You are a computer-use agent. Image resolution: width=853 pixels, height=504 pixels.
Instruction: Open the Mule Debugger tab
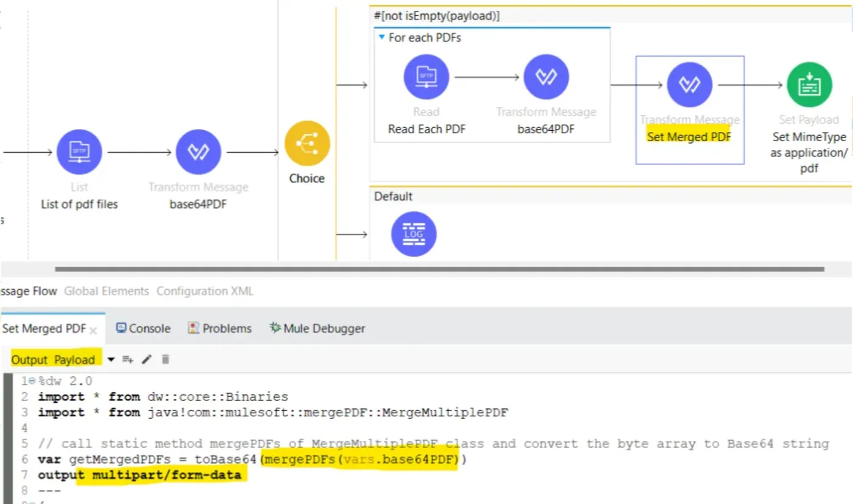(x=317, y=328)
